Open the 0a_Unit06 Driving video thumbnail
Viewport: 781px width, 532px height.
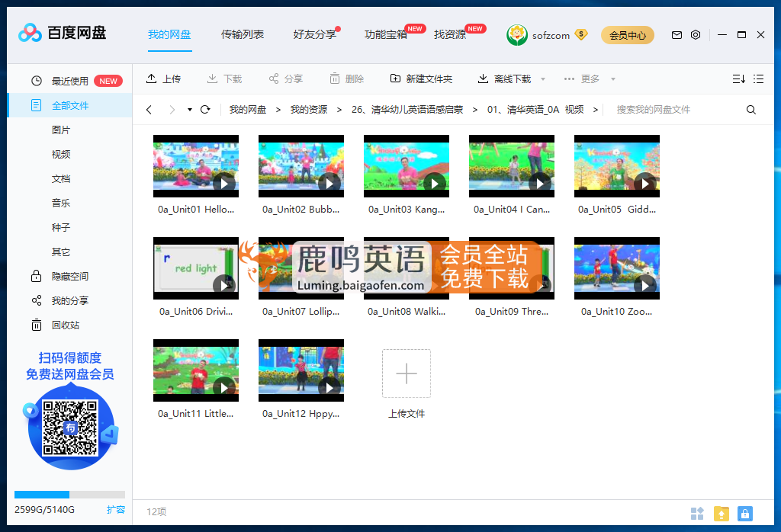(196, 268)
